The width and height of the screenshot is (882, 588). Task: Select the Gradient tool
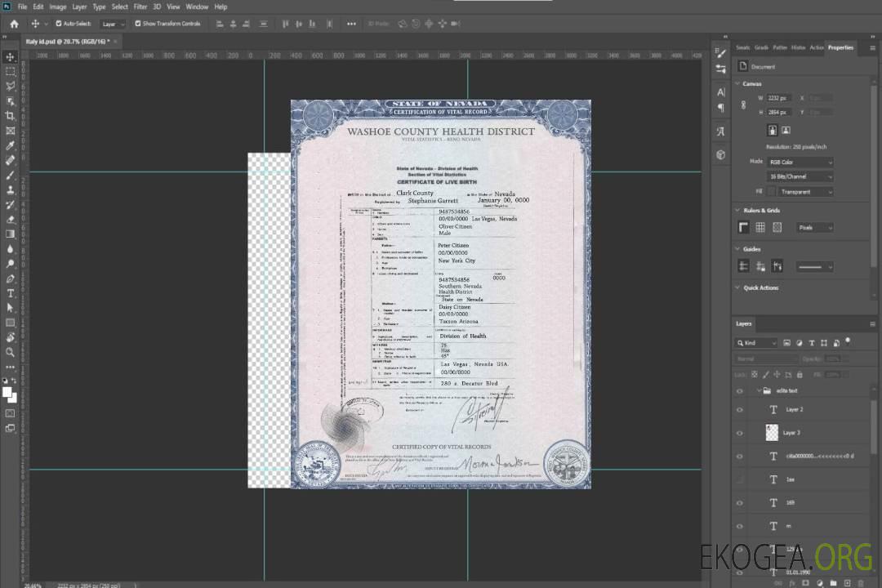tap(10, 234)
